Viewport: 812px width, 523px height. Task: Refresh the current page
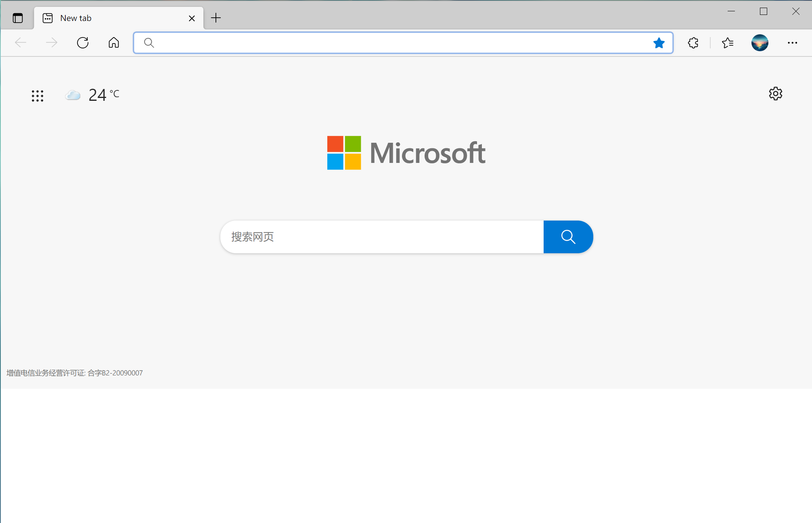tap(83, 43)
